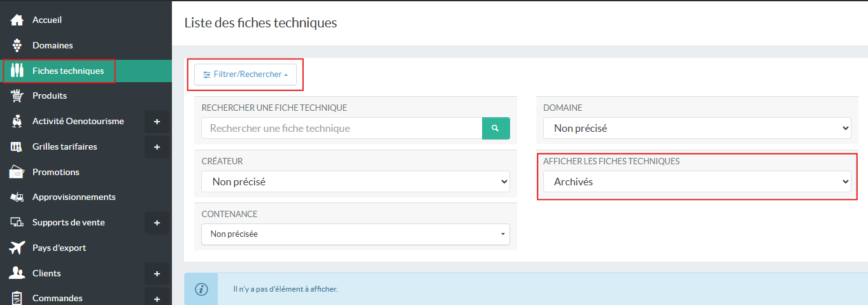
Task: Click into the Rechercher une fiche technique field
Action: pos(341,128)
